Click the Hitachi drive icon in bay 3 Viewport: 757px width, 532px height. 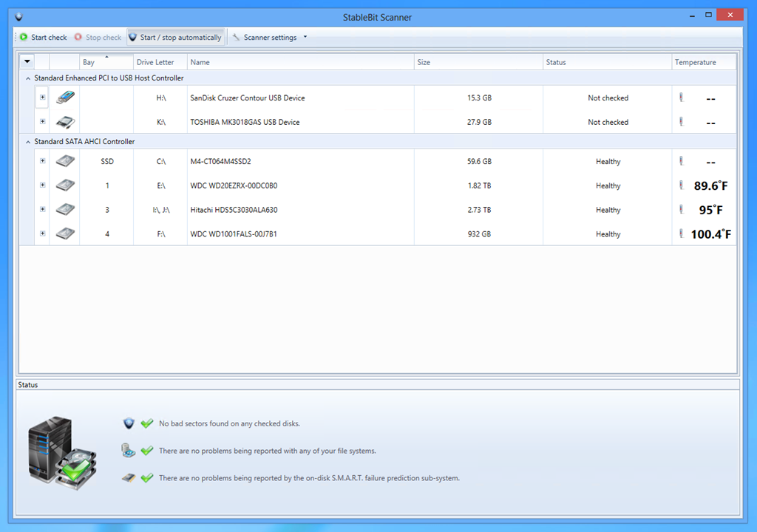click(x=65, y=209)
